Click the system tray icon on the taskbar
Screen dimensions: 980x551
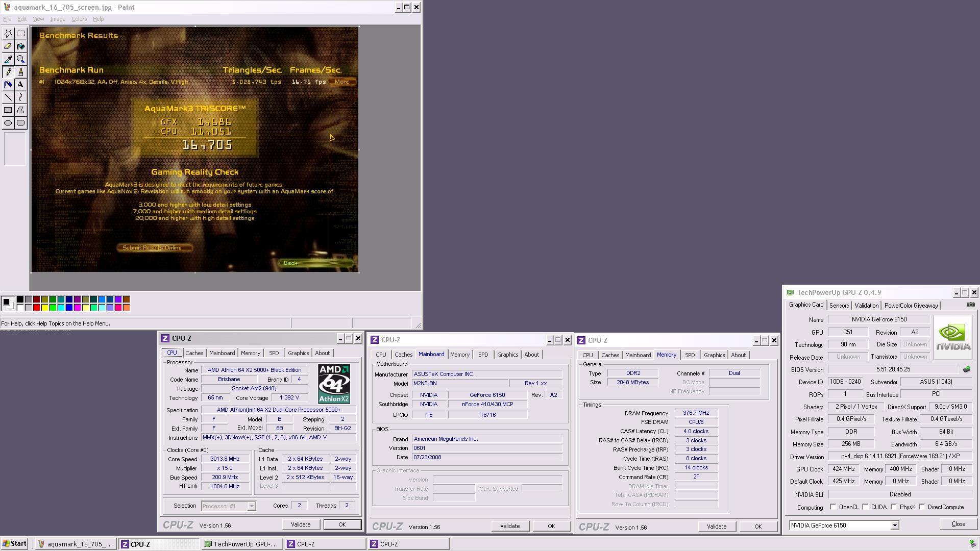(973, 544)
